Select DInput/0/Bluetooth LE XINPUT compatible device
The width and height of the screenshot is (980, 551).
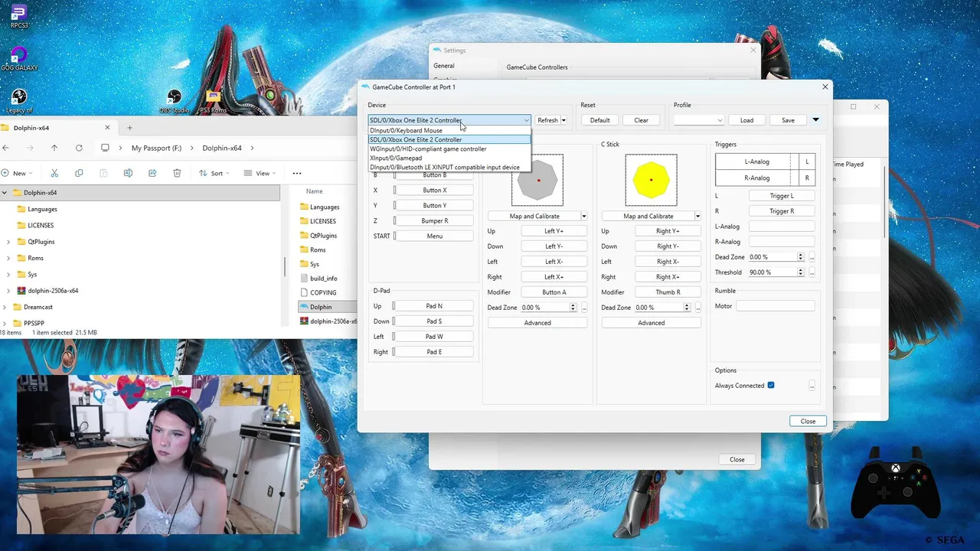[x=449, y=167]
